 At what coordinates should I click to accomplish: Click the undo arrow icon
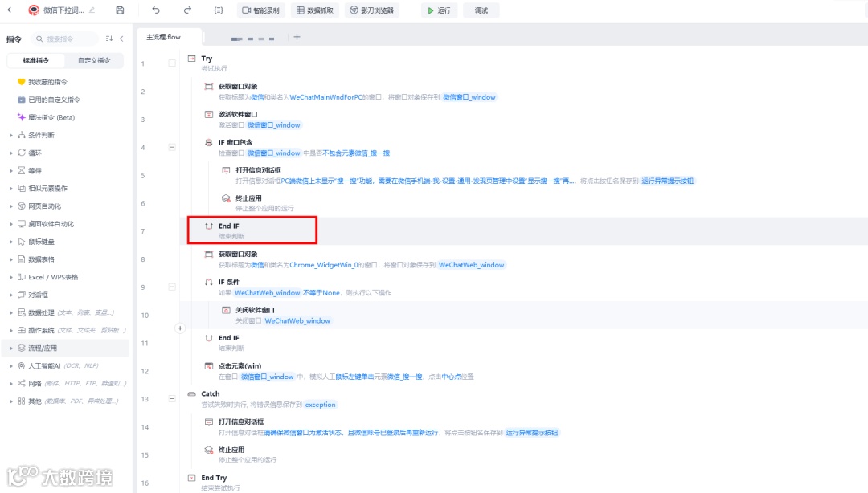coord(156,10)
